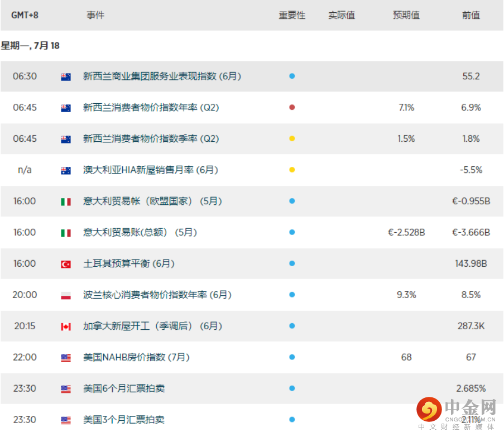Click the GMT+8 column header

[x=25, y=15]
